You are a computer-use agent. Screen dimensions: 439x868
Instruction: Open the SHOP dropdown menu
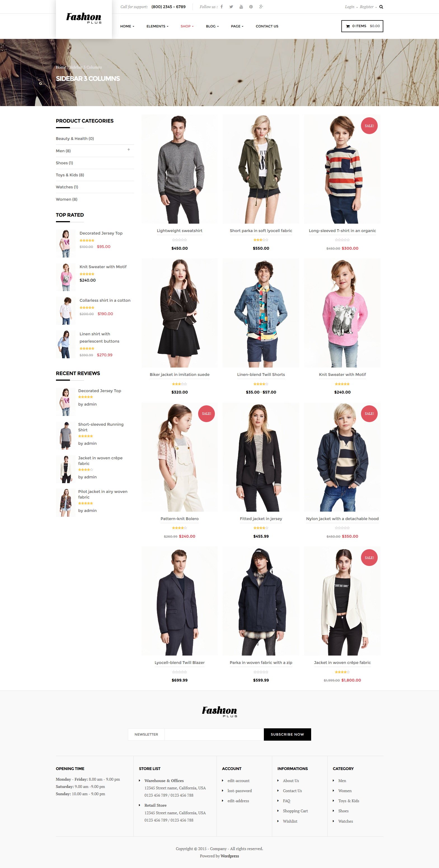click(187, 26)
